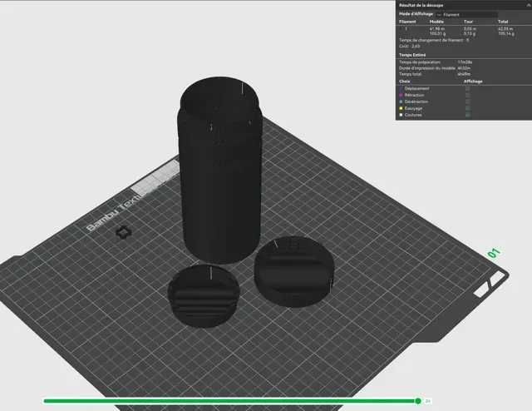532x411 pixels.
Task: Click the Déplacement purple color swatch
Action: point(401,88)
